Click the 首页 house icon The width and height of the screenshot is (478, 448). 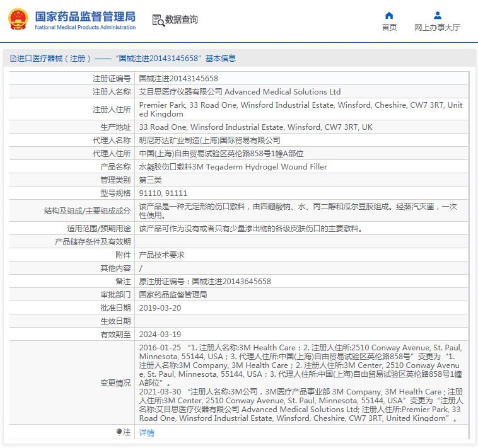[389, 16]
